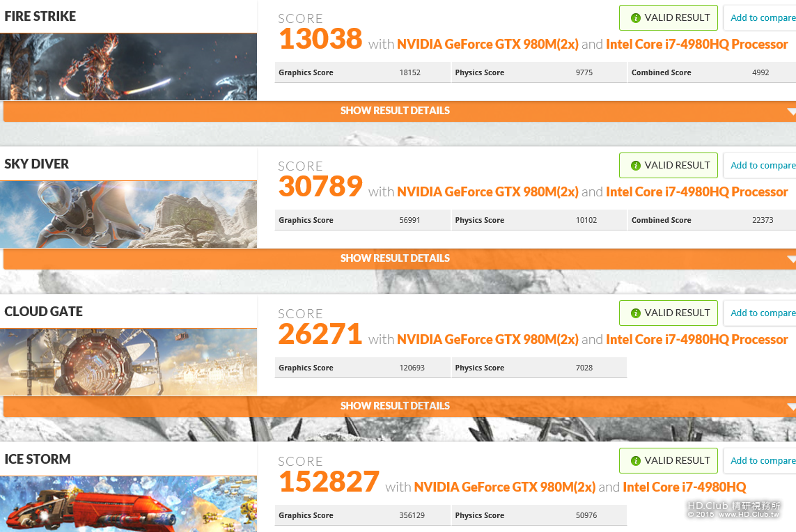796x532 pixels.
Task: Add Sky Diver result to compare
Action: click(763, 166)
